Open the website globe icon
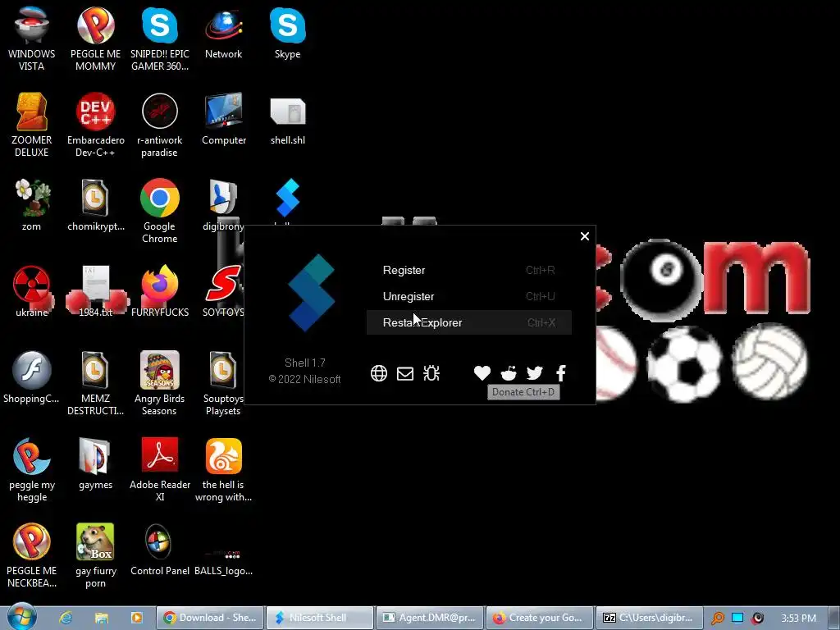The height and width of the screenshot is (630, 840). click(x=379, y=373)
